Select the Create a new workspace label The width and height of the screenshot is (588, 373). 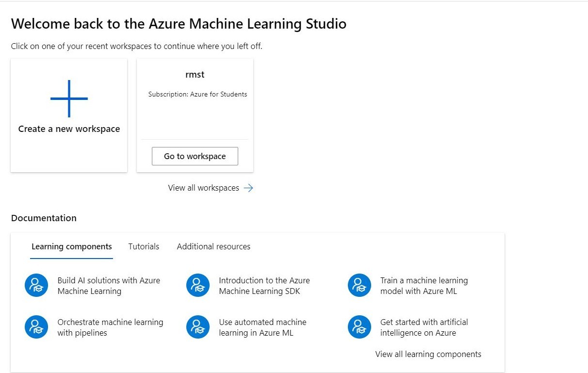pos(69,129)
